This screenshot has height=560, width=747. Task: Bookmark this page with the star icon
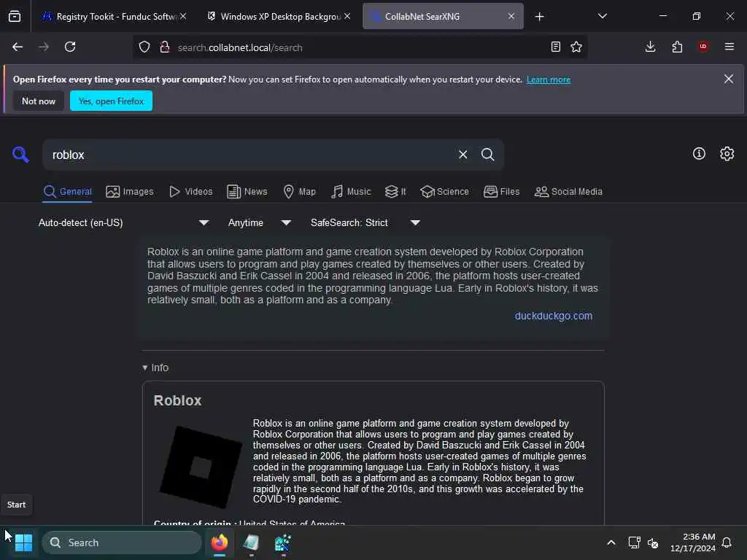pyautogui.click(x=576, y=47)
